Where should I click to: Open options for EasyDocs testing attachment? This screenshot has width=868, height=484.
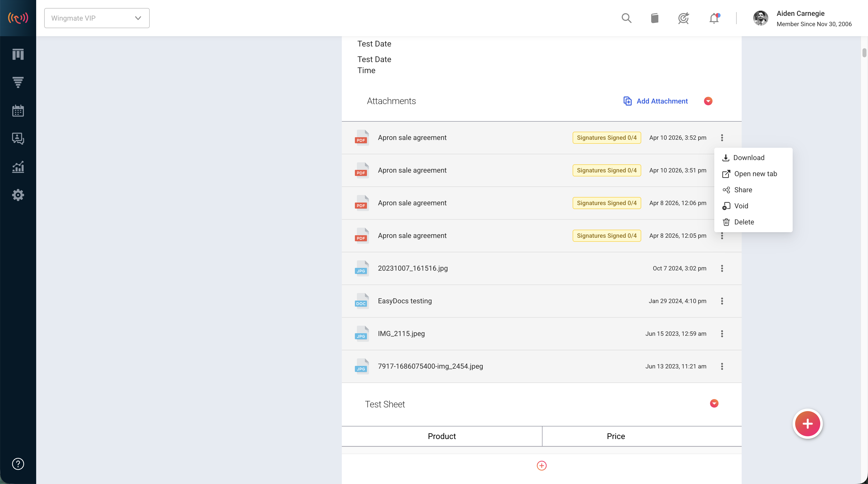click(722, 301)
